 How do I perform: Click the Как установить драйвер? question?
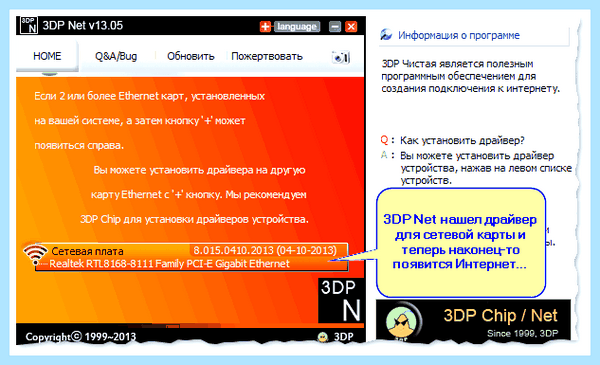pos(462,140)
